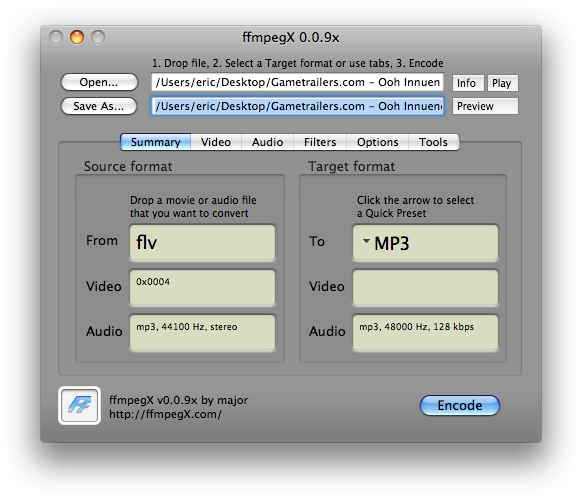Click the Save As... button
Viewport: 582px width, 498px height.
(x=99, y=106)
